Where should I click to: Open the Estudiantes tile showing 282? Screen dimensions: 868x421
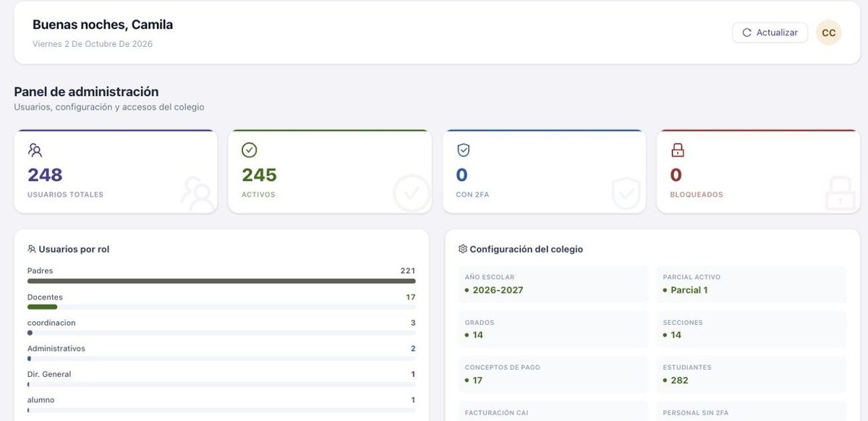tap(751, 374)
